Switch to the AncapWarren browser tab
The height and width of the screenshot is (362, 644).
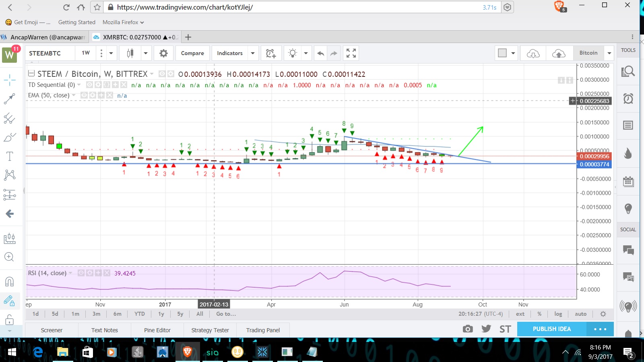click(44, 37)
